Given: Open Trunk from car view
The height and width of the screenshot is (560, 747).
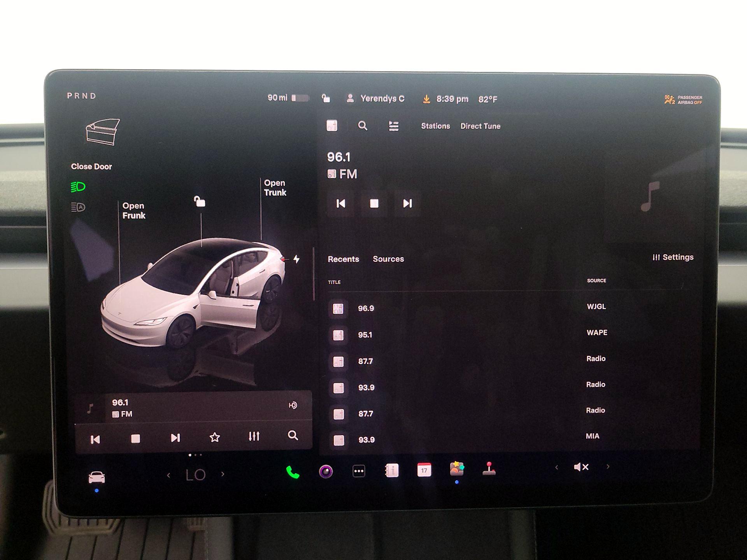Looking at the screenshot, I should pyautogui.click(x=275, y=187).
